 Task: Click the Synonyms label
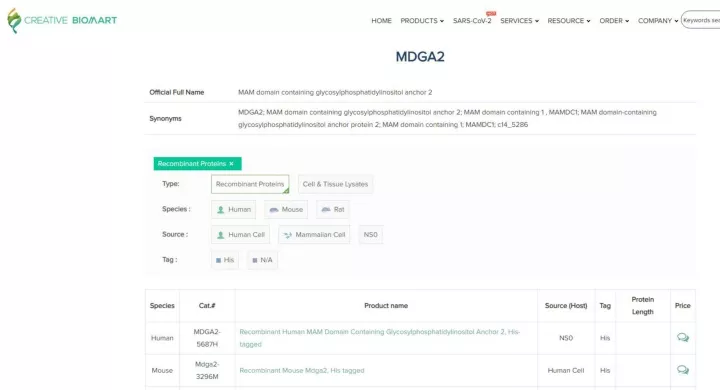click(165, 119)
